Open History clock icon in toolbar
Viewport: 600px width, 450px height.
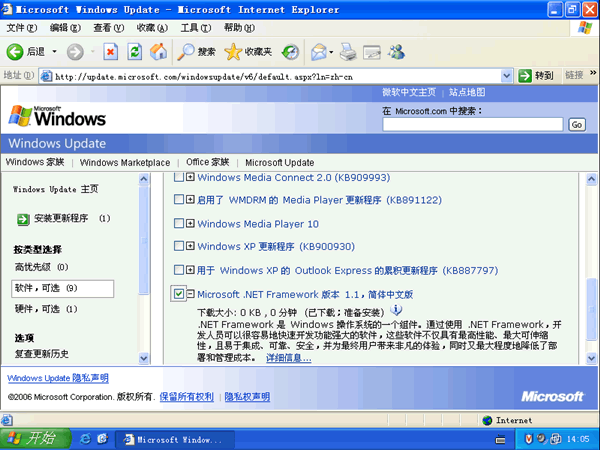290,52
